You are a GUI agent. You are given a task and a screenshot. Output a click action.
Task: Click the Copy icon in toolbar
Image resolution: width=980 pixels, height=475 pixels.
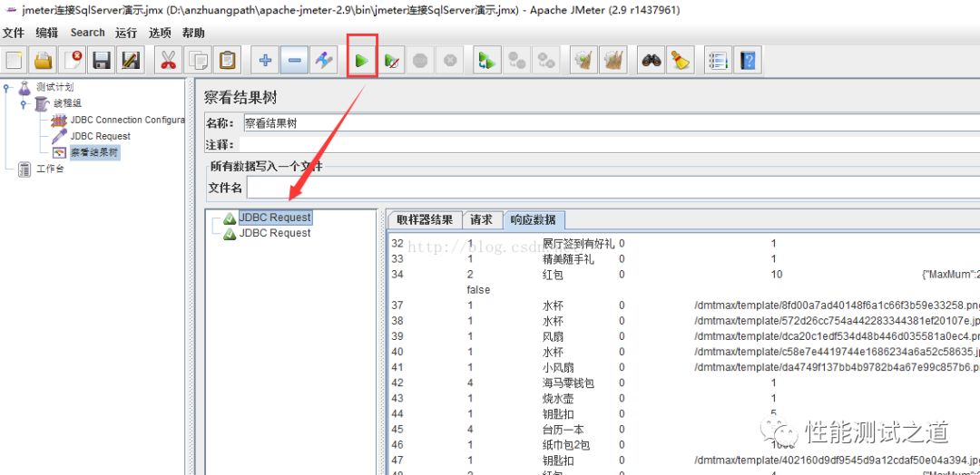click(x=199, y=61)
